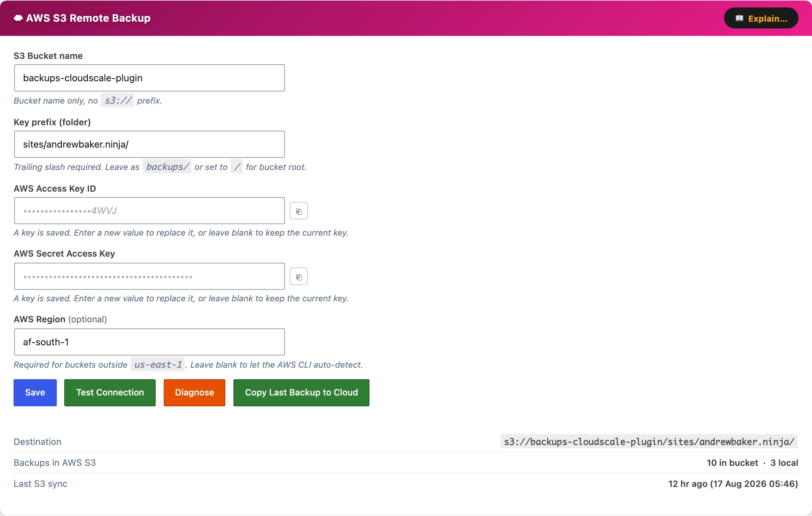This screenshot has height=516, width=812.
Task: Run Test Connection for S3
Action: point(110,392)
